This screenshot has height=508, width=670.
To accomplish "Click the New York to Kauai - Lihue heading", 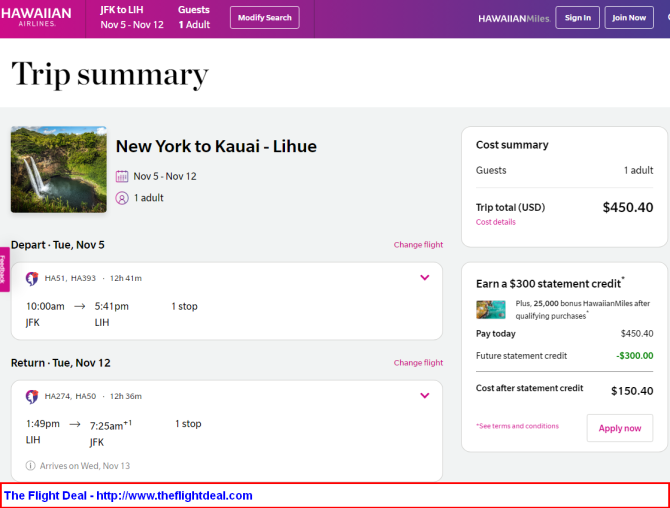I will pos(216,147).
